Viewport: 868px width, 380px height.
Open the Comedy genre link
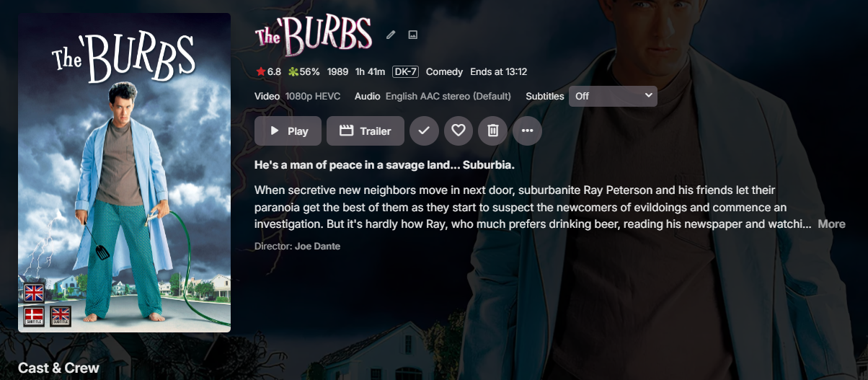(444, 72)
